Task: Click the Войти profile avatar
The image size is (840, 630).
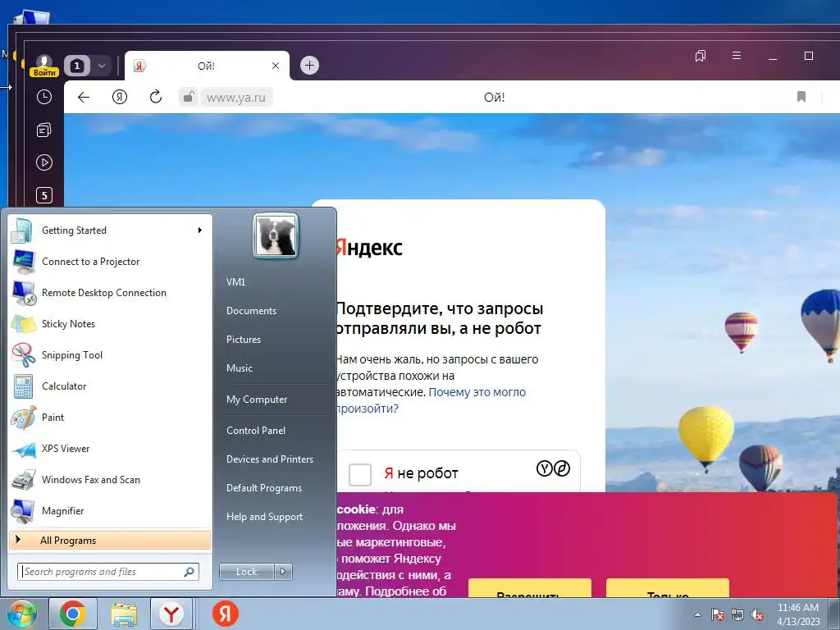Action: (x=44, y=66)
